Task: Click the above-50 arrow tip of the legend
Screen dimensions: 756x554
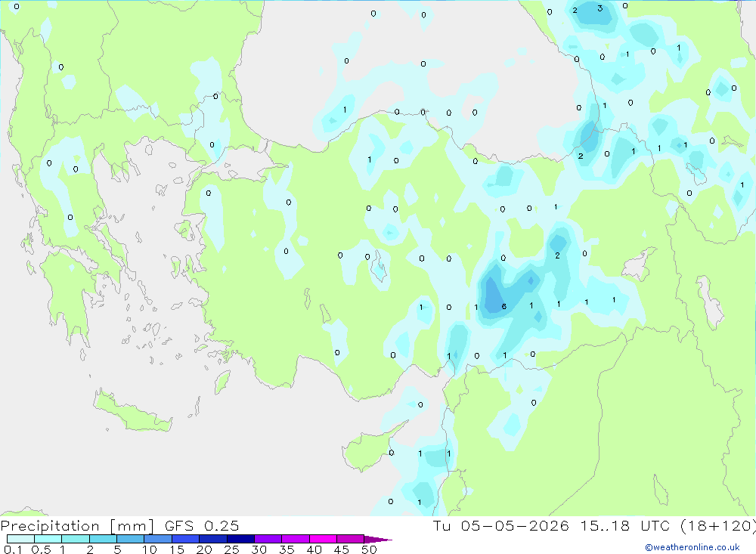Action: pos(378,540)
